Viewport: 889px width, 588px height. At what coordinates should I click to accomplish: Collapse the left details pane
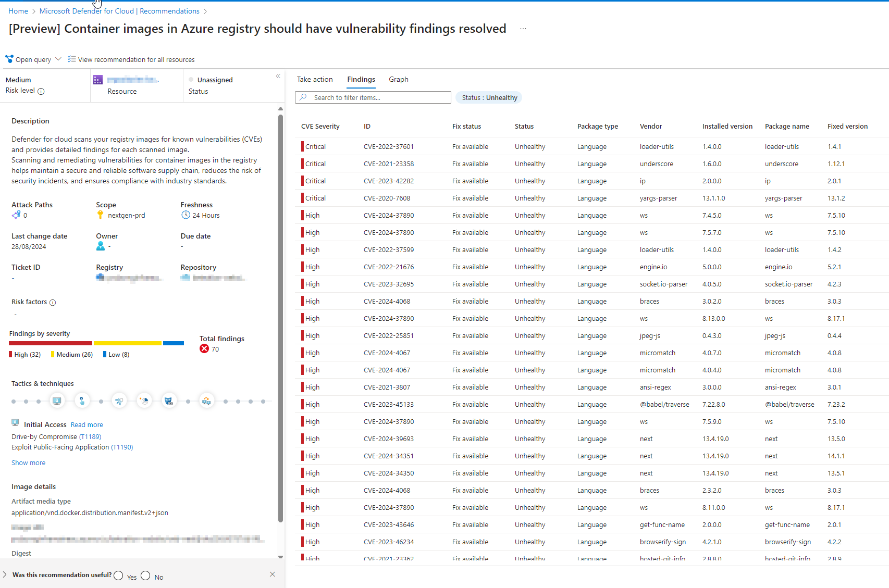(278, 76)
